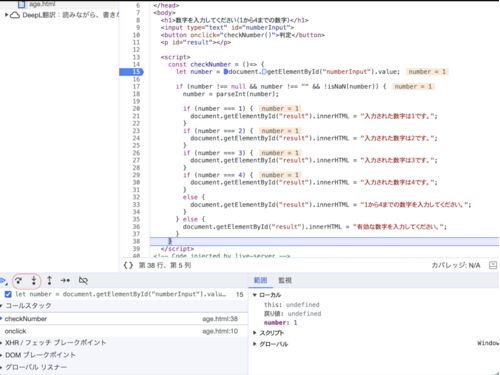The height and width of the screenshot is (375, 500).
Task: Resume script execution with the play icon
Action: (3, 281)
